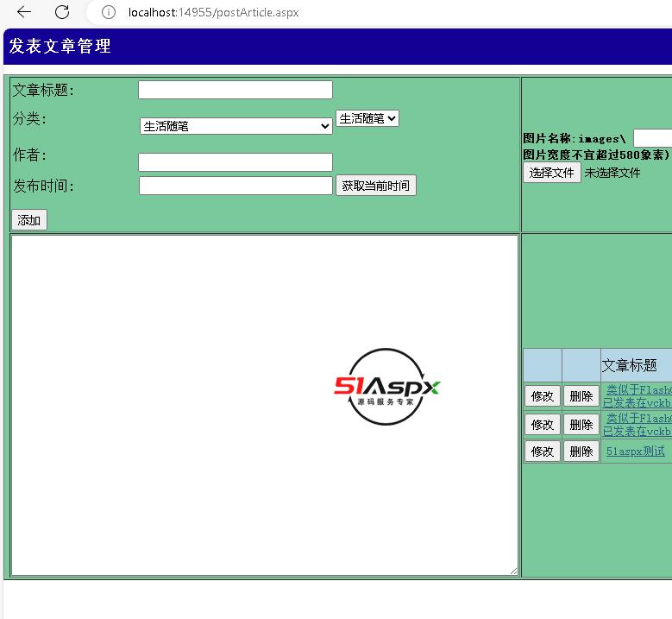Open the wide 生活随笔 category dropdown
The height and width of the screenshot is (619, 672).
[236, 126]
